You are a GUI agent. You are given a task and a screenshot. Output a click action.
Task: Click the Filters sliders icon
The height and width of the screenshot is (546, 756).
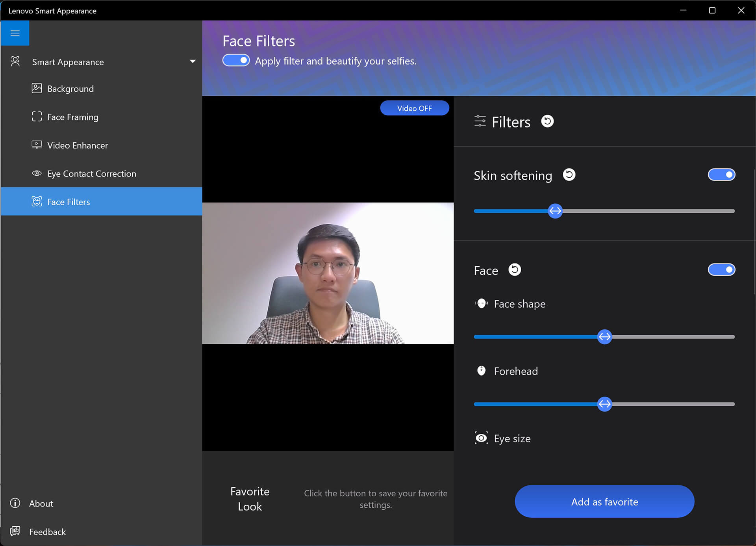coord(480,121)
